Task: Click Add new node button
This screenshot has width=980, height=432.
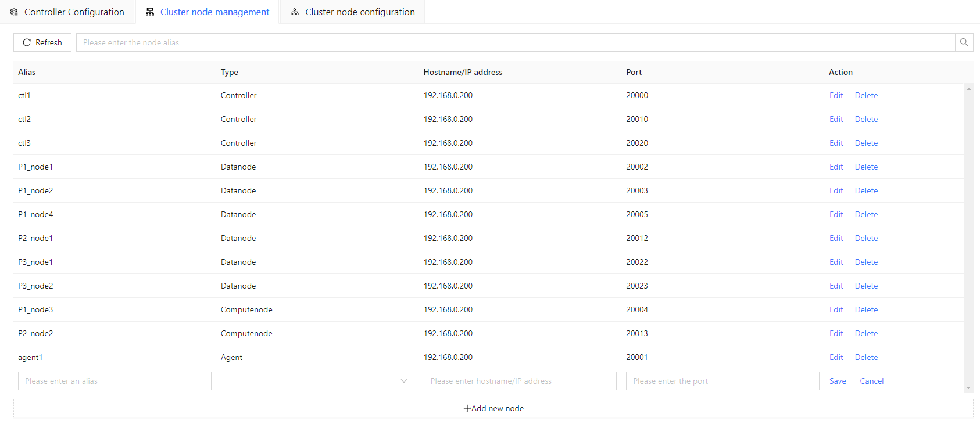Action: tap(493, 408)
